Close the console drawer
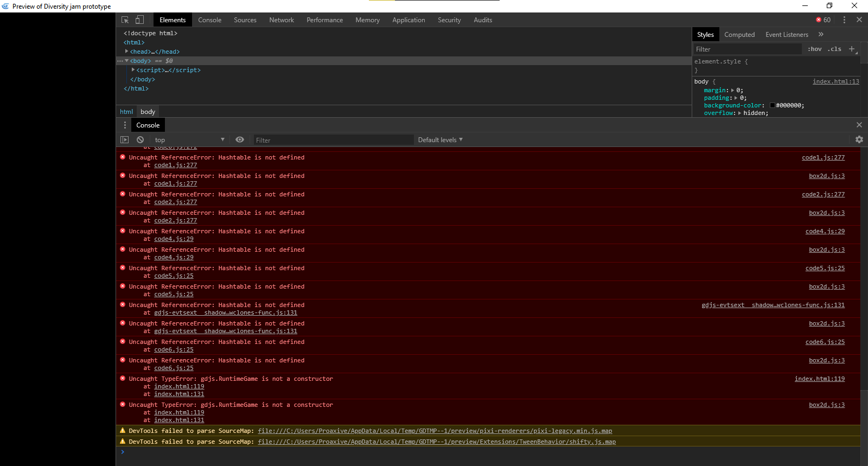 tap(859, 125)
